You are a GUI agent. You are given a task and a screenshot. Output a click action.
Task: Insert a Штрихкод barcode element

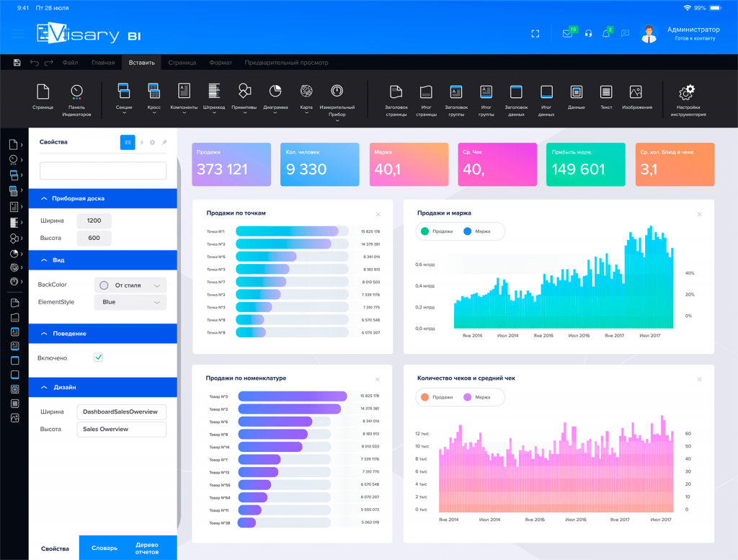214,97
